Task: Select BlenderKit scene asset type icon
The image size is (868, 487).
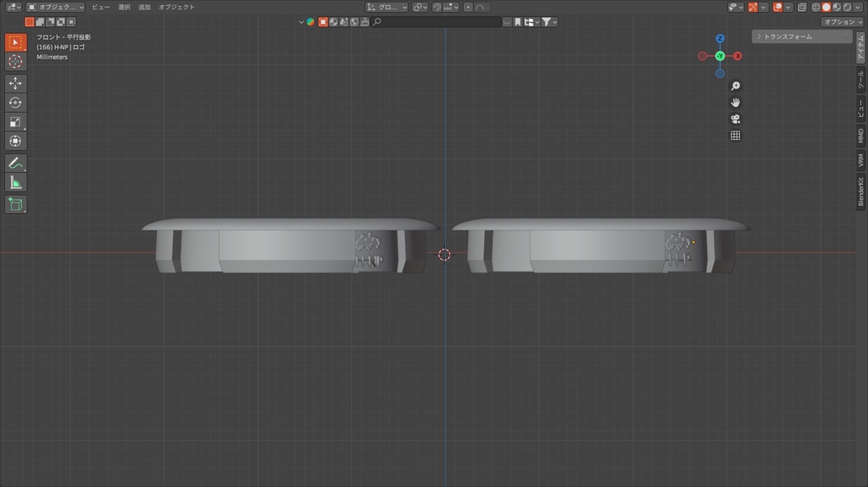Action: point(344,22)
